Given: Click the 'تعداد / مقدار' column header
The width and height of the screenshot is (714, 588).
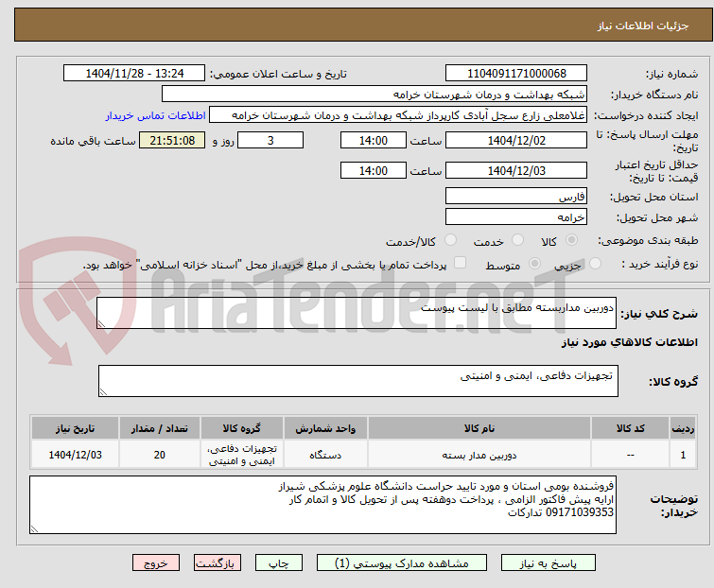Looking at the screenshot, I should [x=160, y=428].
